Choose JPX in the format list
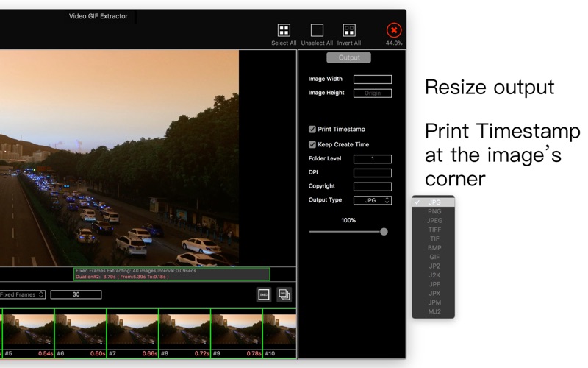588x368 pixels. tap(434, 293)
